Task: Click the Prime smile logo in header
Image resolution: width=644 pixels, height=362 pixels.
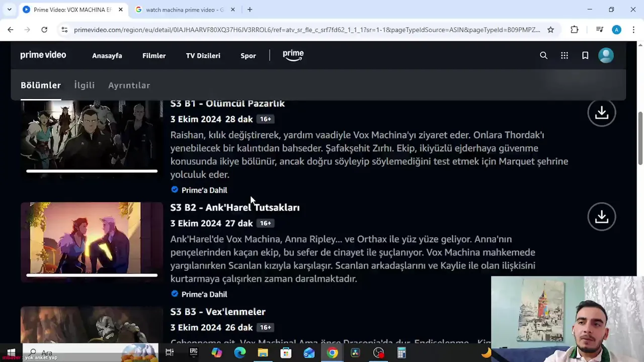Action: click(293, 55)
